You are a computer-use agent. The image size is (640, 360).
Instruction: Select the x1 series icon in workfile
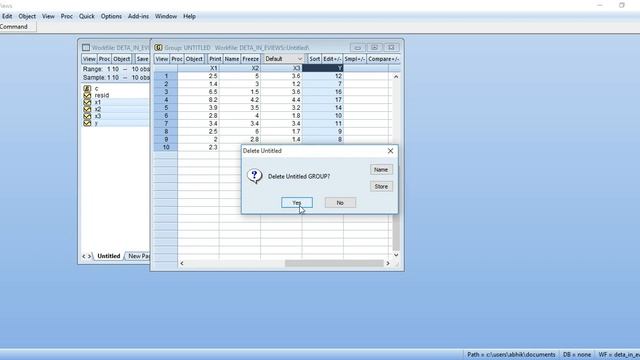(x=87, y=102)
